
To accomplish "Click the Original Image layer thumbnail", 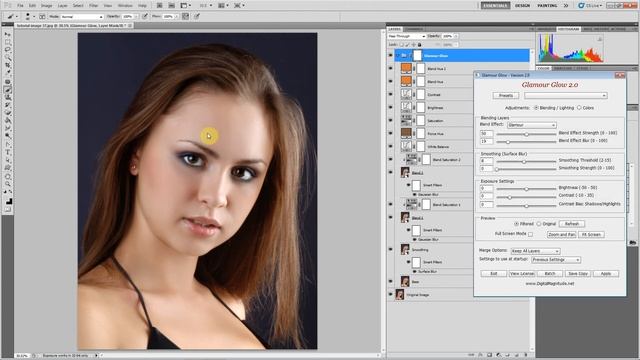I will click(400, 294).
